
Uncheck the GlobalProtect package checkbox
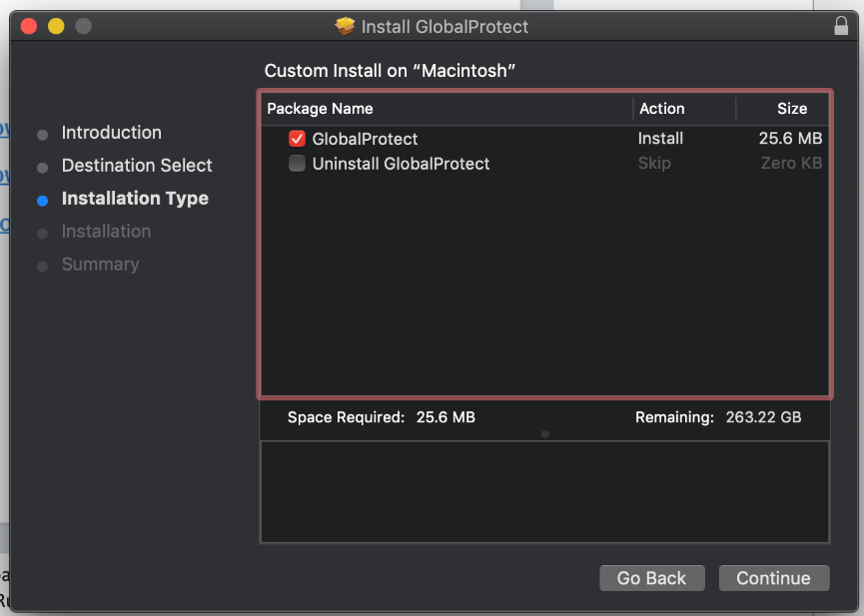point(297,139)
